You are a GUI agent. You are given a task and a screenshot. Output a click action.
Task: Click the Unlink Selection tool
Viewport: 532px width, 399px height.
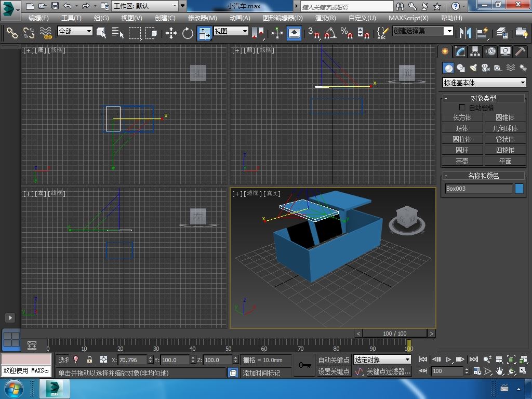click(29, 33)
